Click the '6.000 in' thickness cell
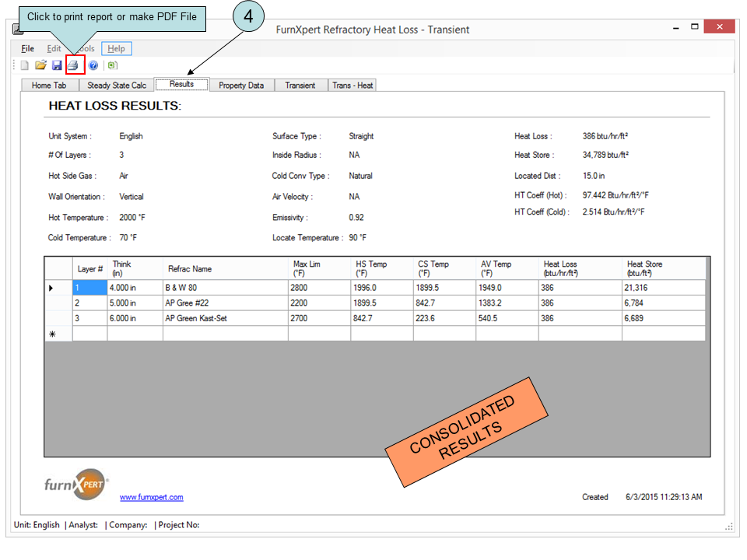 pyautogui.click(x=135, y=318)
